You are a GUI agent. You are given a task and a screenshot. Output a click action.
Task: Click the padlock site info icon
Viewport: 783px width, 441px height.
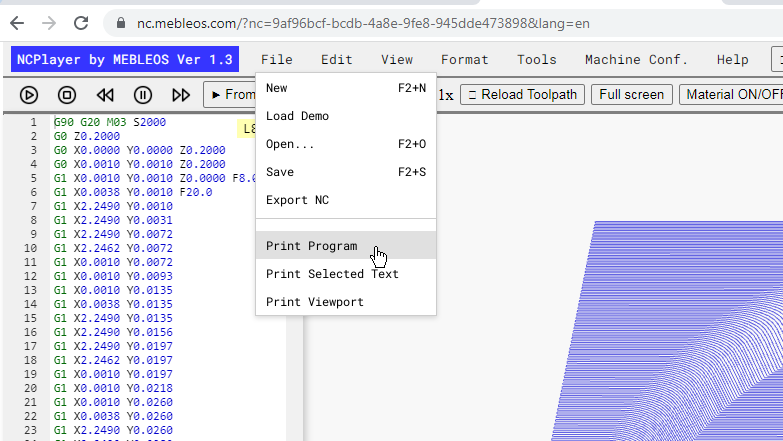click(x=121, y=23)
